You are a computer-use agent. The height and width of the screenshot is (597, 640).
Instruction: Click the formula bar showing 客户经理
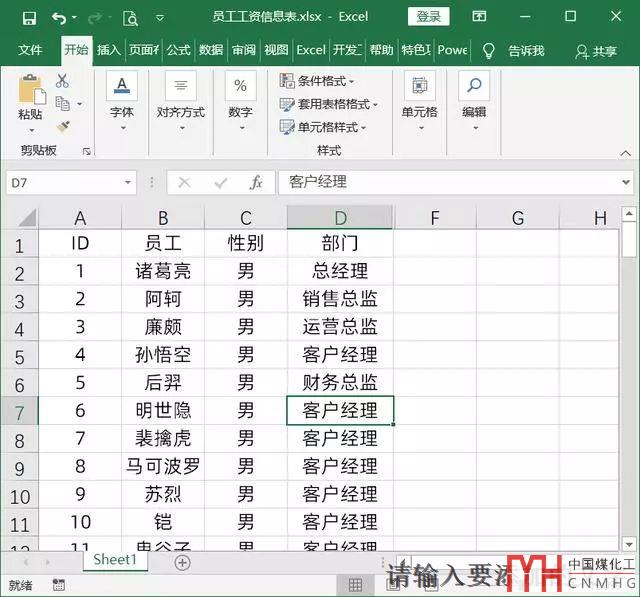450,182
